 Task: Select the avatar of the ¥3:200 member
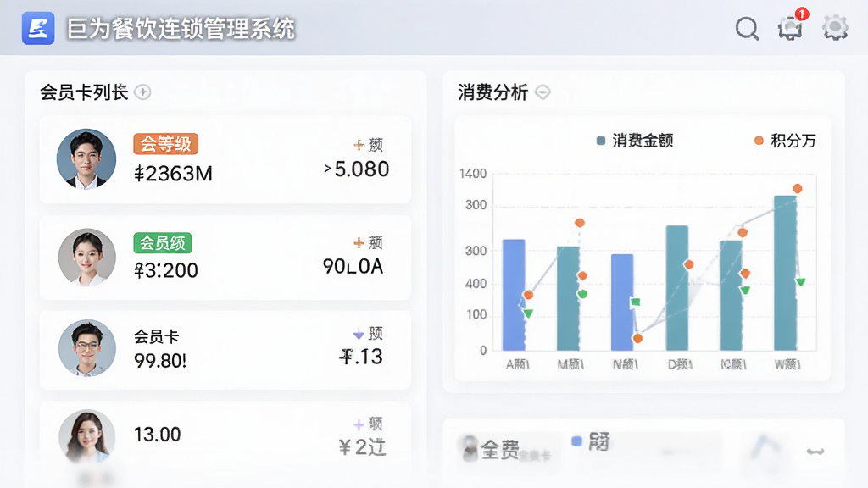87,258
